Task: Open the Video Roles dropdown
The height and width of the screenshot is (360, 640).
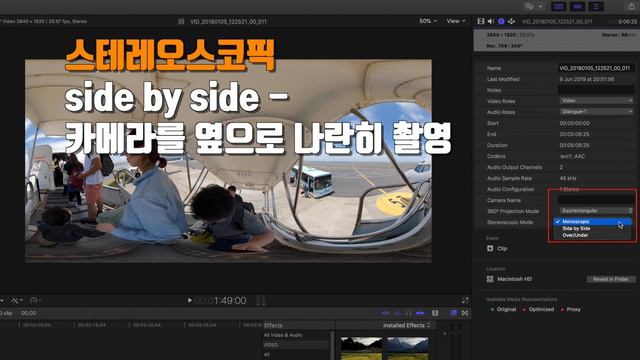Action: [596, 100]
